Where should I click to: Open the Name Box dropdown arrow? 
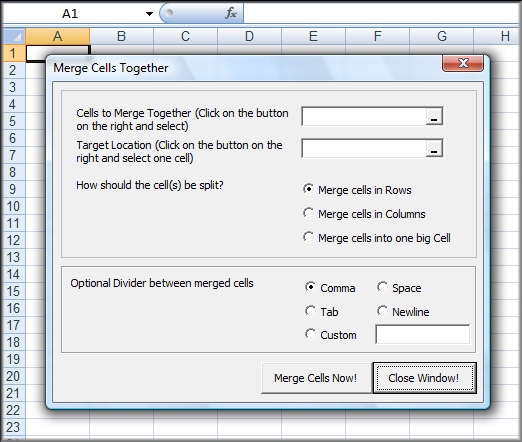149,14
